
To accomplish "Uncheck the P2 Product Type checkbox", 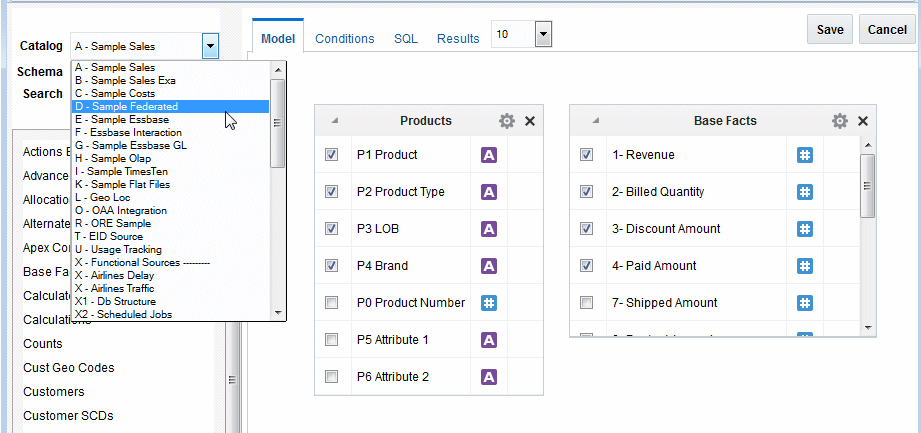I will (331, 192).
